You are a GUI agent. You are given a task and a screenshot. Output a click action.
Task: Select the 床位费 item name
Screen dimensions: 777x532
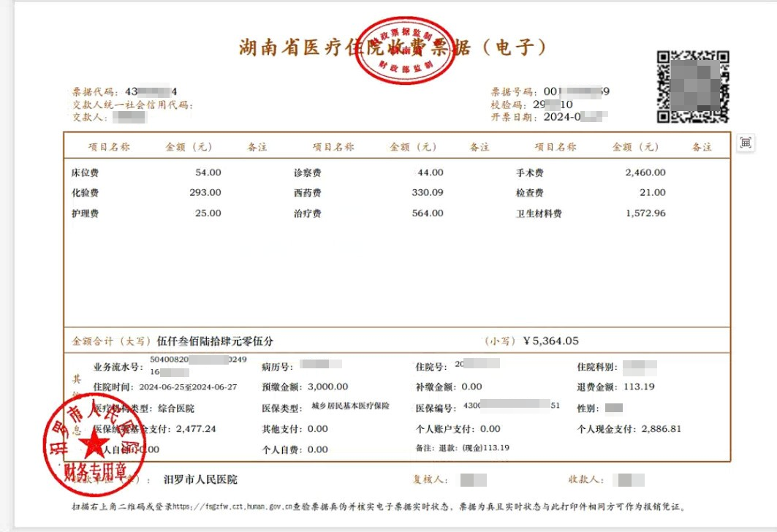(86, 173)
